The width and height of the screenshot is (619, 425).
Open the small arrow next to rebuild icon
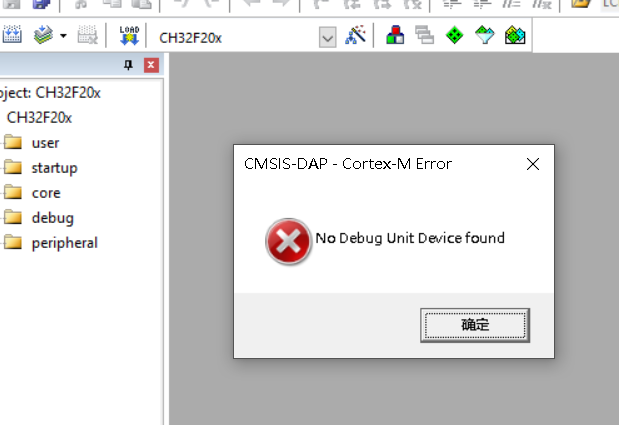[63, 36]
